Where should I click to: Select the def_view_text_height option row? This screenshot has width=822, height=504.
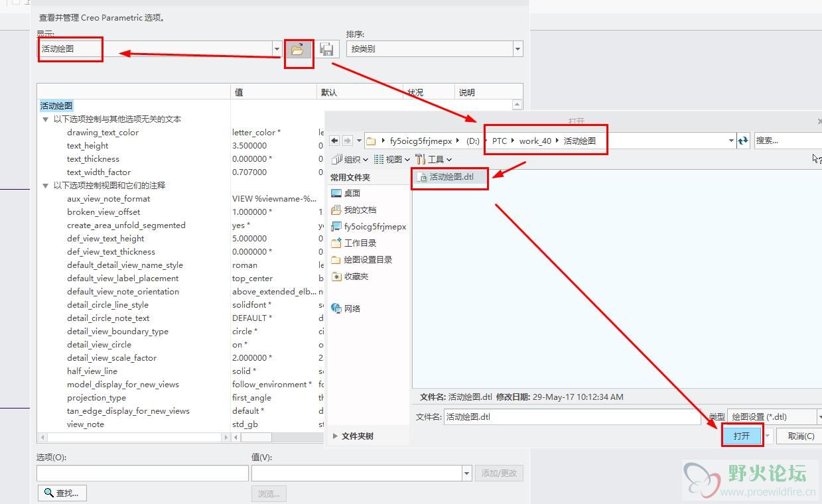105,239
